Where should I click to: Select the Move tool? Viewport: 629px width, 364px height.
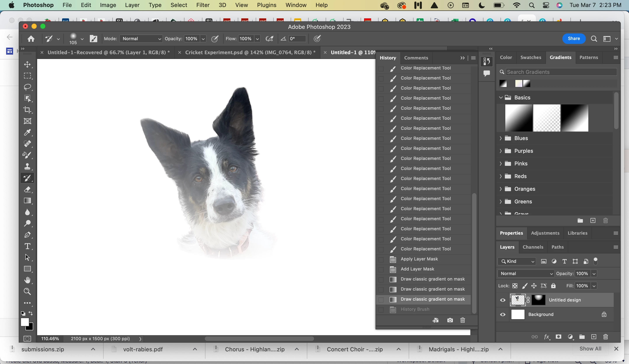click(28, 64)
